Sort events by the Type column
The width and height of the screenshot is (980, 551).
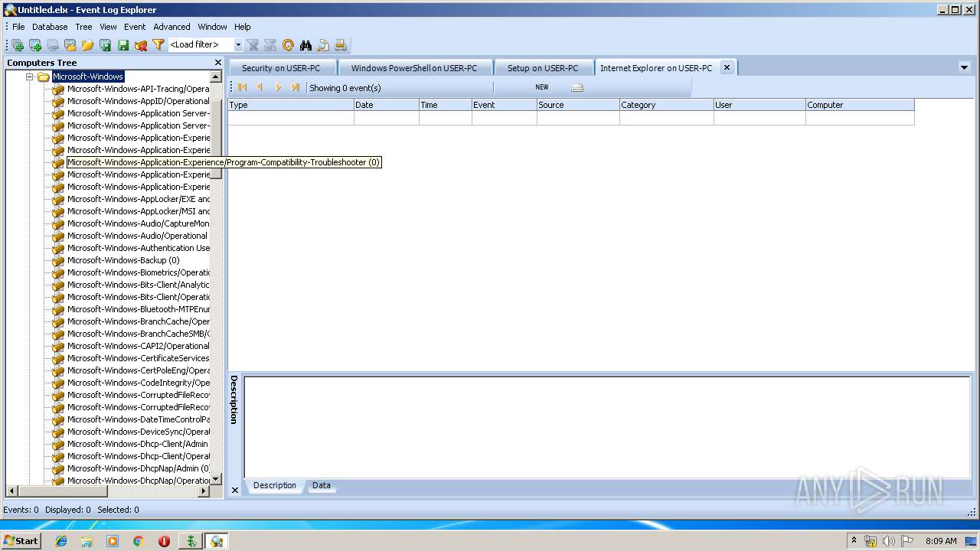tap(291, 105)
